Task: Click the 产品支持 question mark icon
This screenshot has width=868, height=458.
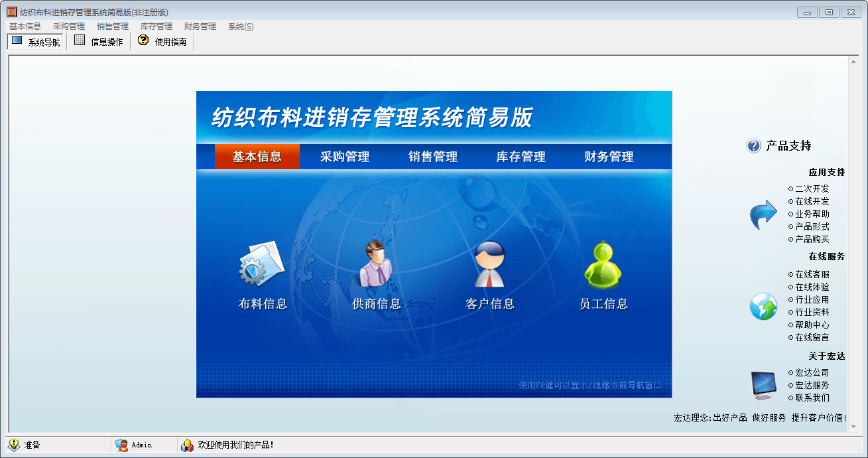Action: 754,146
